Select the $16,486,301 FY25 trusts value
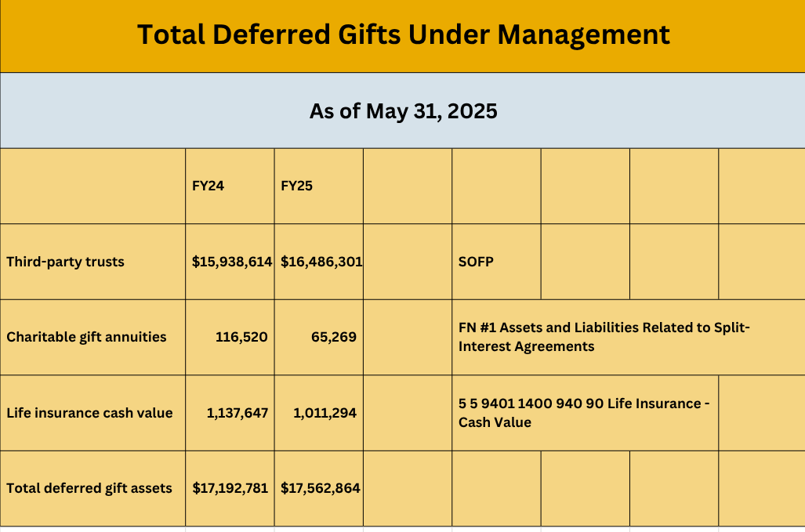Viewport: 805px width, 532px height. (x=321, y=262)
